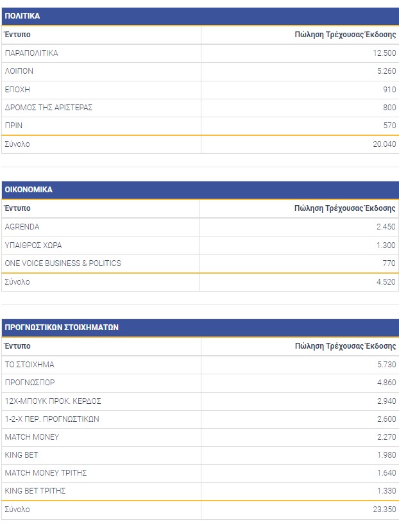Image resolution: width=399 pixels, height=532 pixels.
Task: Select the ΕΠΟΧΗ entry
Action: pyautogui.click(x=17, y=89)
